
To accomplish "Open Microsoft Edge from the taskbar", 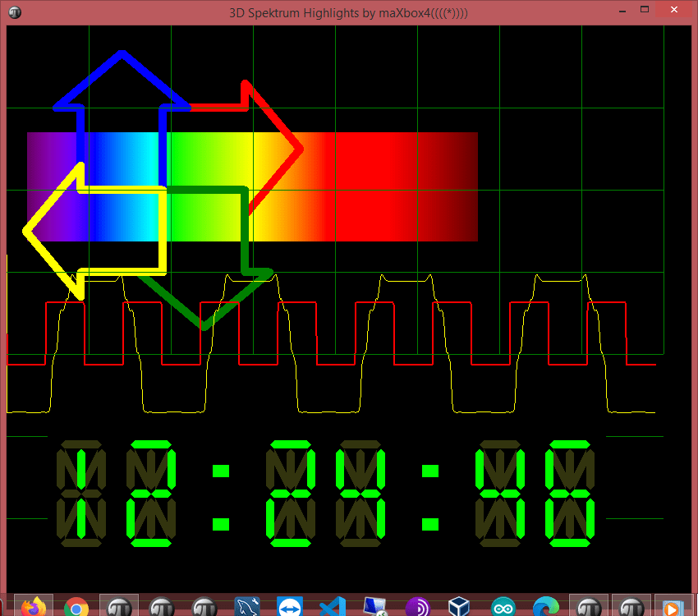I will pos(546,607).
